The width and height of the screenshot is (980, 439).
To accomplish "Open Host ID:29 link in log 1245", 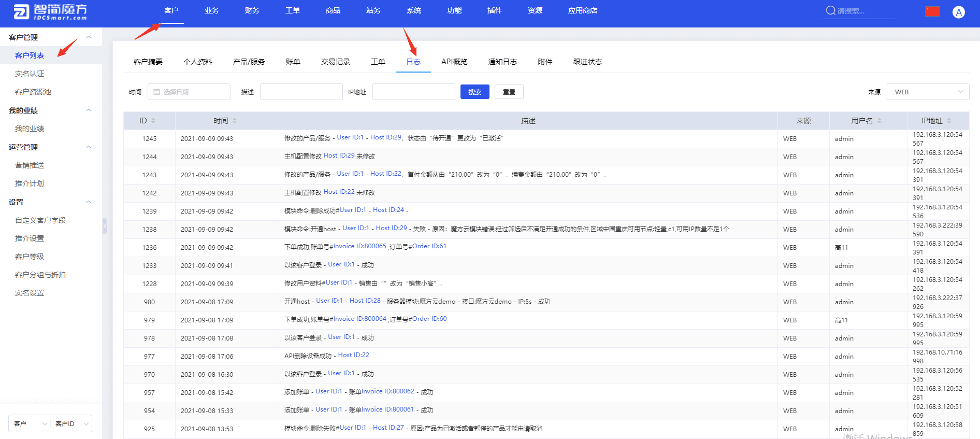I will tap(386, 137).
